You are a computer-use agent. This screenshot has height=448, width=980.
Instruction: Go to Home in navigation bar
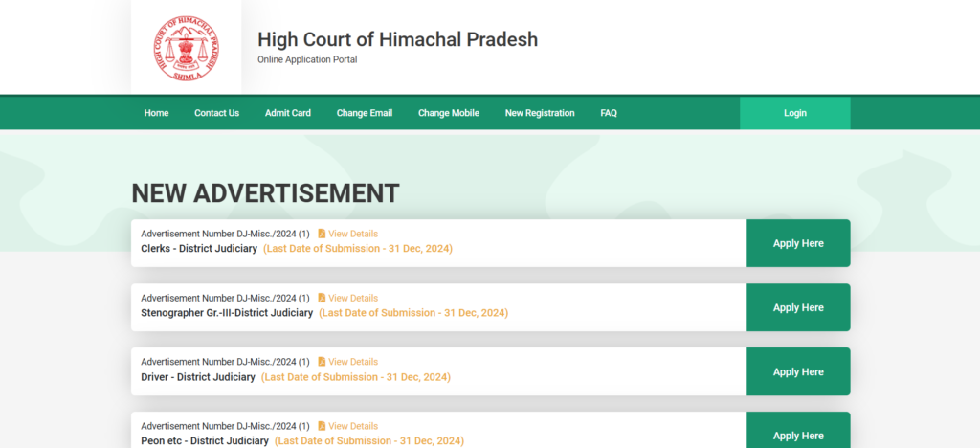pyautogui.click(x=156, y=113)
